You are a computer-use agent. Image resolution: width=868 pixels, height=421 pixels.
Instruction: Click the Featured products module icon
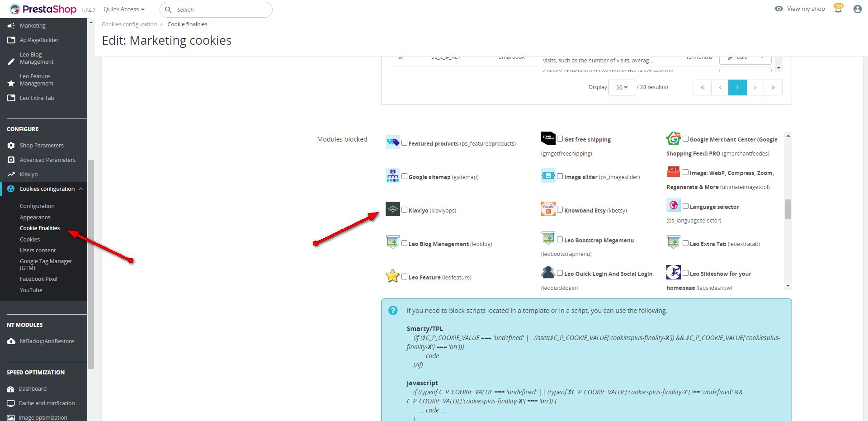pyautogui.click(x=392, y=142)
